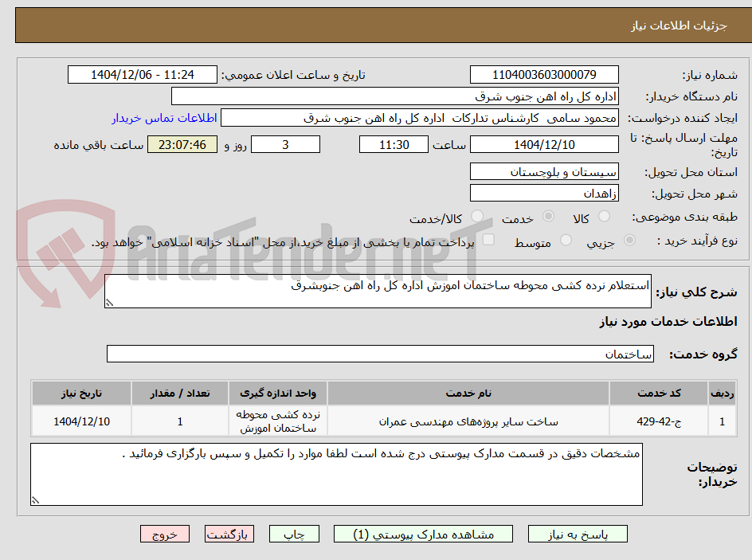Click the شهر محل تحویل field زاهدان

[x=544, y=194]
